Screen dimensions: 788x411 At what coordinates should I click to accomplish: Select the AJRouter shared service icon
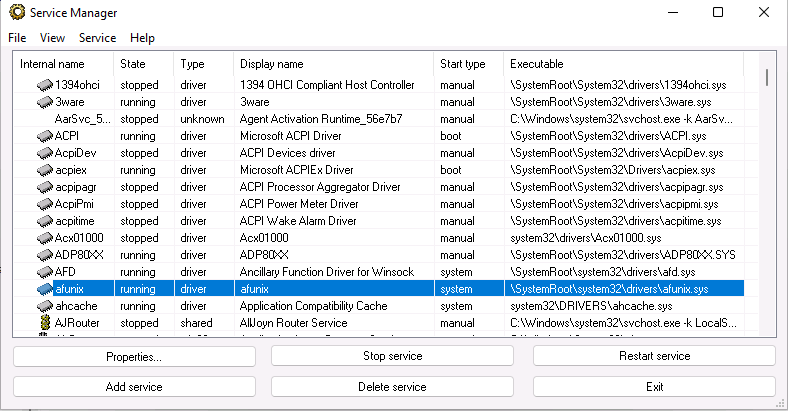pos(44,323)
